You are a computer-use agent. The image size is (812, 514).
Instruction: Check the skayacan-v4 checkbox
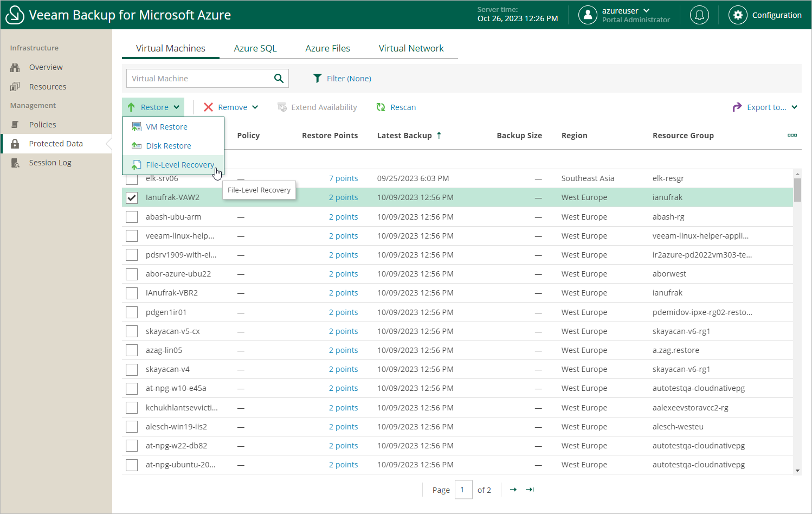coord(132,370)
